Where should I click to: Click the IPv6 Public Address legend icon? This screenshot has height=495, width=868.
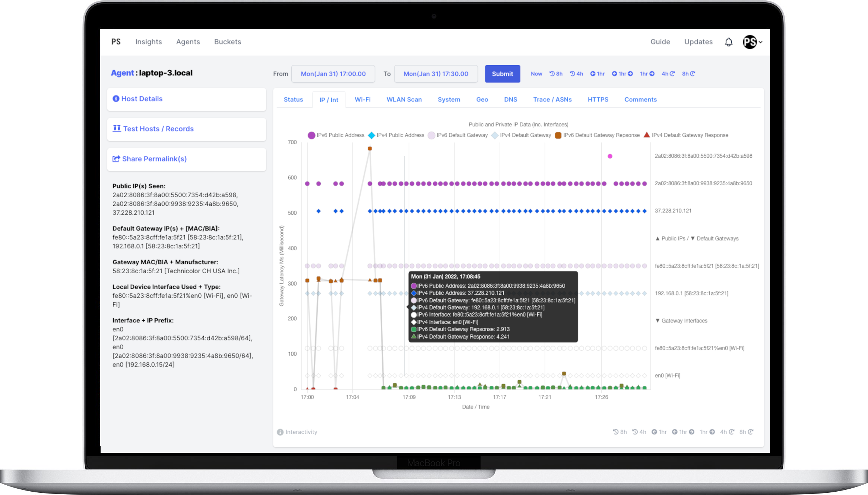(x=311, y=135)
